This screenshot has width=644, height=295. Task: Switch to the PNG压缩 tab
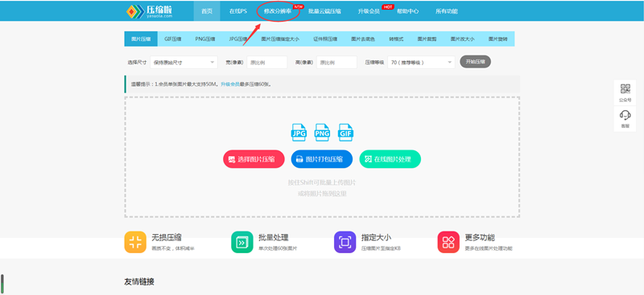tap(205, 39)
